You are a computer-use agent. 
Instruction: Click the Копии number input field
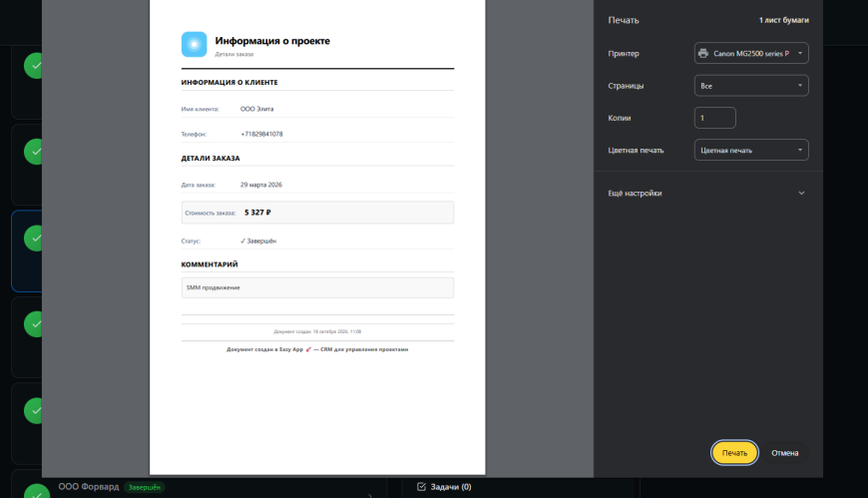pos(714,118)
